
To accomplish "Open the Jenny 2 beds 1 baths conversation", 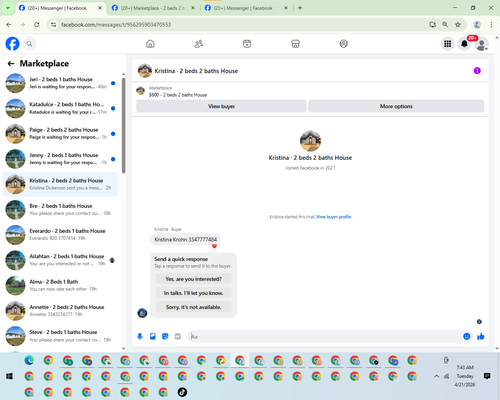I will (x=60, y=159).
